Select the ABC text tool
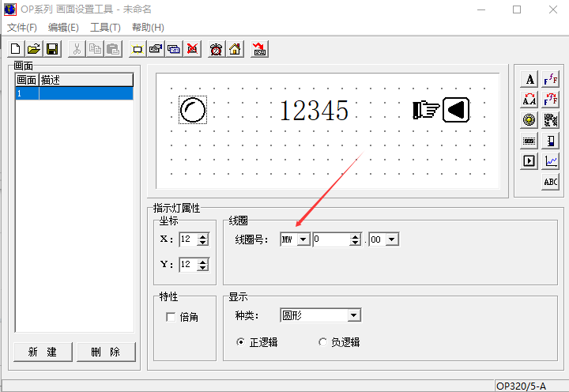569x392 pixels. [551, 182]
